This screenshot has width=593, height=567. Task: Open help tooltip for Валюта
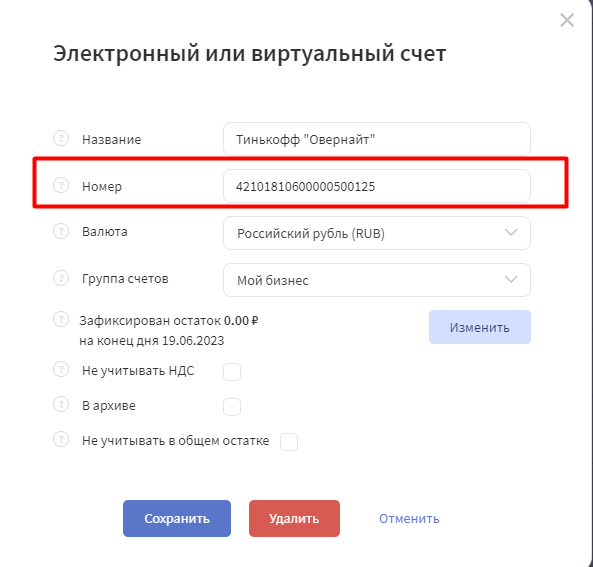pos(61,231)
